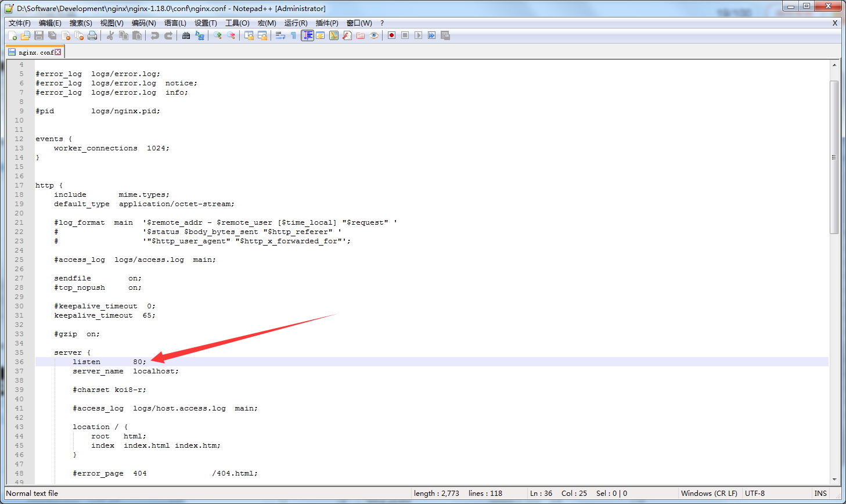Start macro recording with red dot

tap(392, 35)
